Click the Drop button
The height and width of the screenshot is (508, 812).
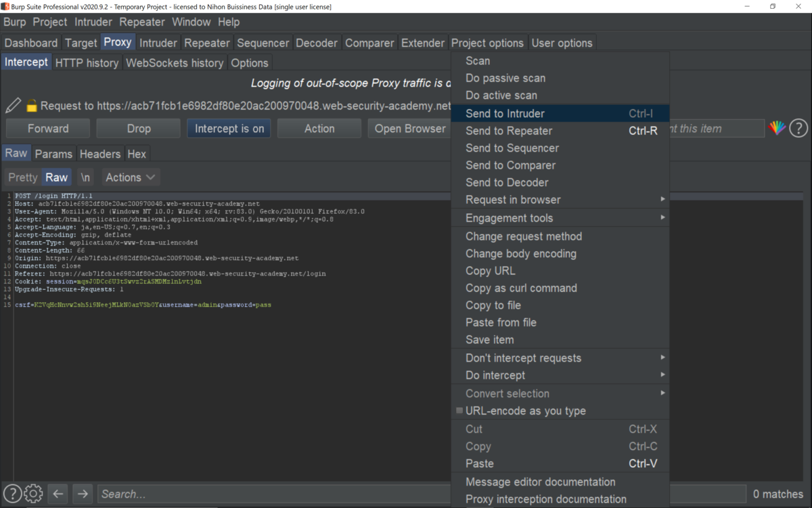(139, 128)
